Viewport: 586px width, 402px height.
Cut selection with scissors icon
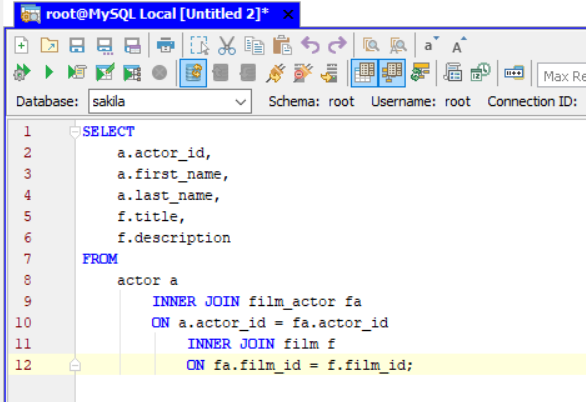(226, 46)
